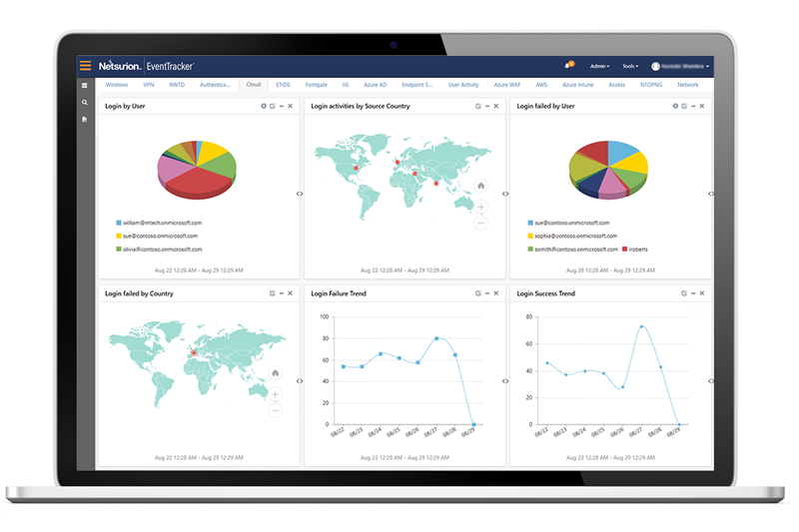
Task: Click the red slice of Login by User pie
Action: [199, 181]
